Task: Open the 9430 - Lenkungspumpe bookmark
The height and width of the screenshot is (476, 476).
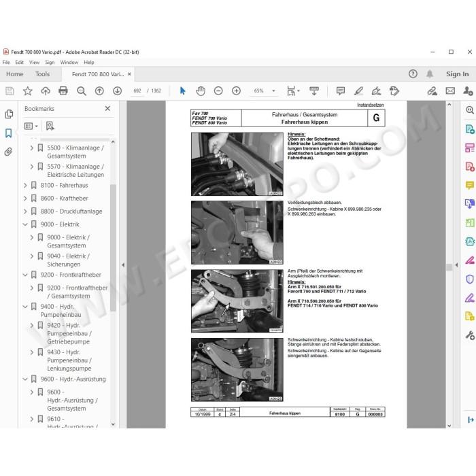Action: 69,360
